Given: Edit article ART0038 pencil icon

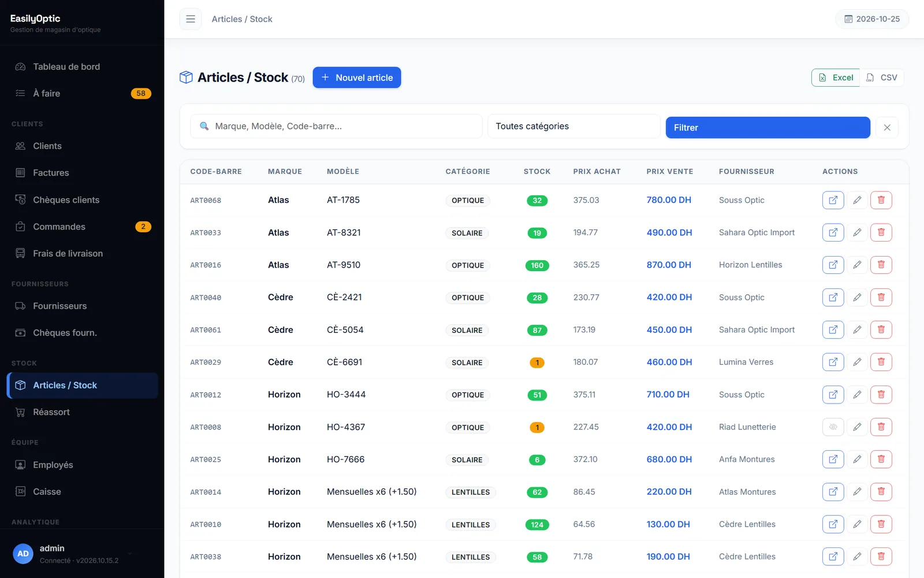Looking at the screenshot, I should 857,557.
